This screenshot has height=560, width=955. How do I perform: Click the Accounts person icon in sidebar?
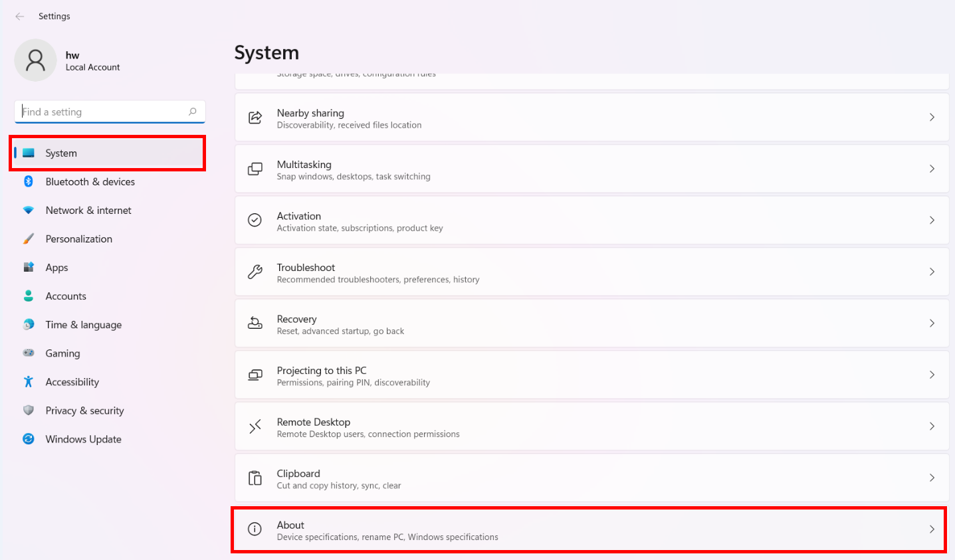pos(29,296)
